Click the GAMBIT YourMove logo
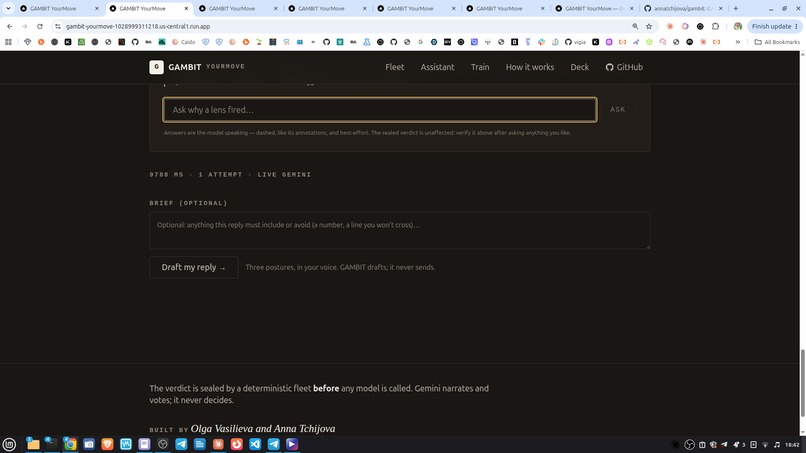 197,67
